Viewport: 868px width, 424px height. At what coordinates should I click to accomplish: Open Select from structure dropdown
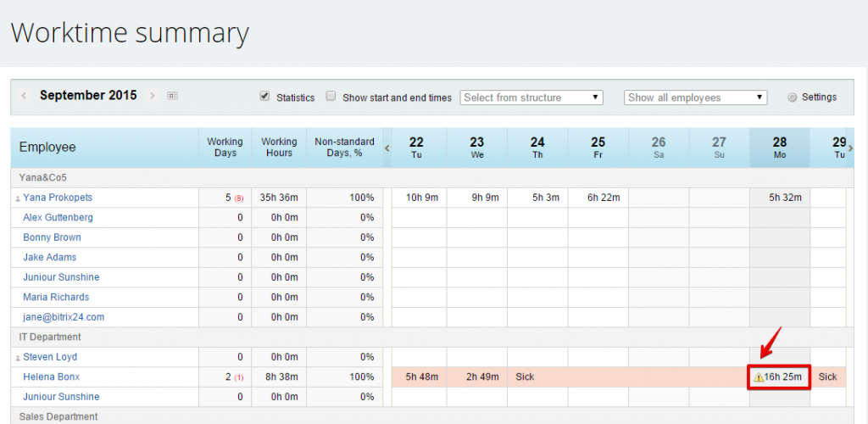(x=531, y=98)
